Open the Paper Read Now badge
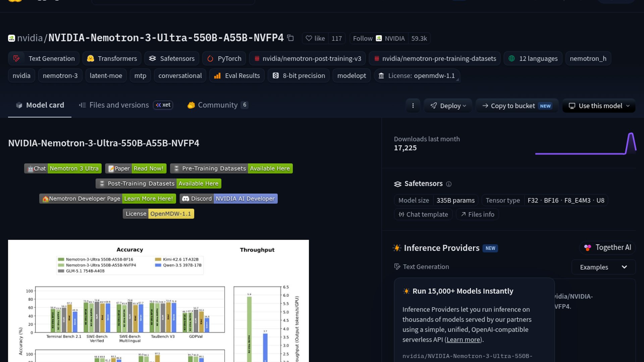 [x=136, y=169]
